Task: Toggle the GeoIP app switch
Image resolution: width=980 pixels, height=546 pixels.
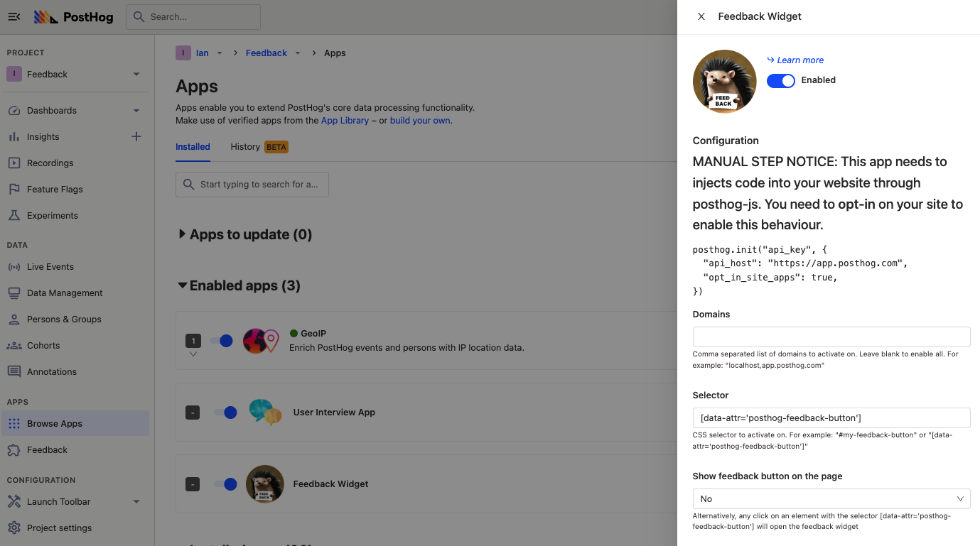Action: [222, 341]
